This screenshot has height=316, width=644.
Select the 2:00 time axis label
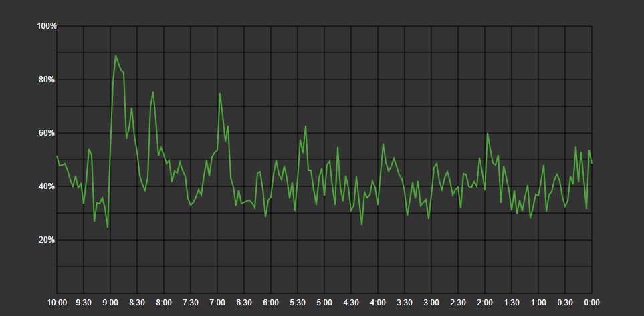point(485,303)
